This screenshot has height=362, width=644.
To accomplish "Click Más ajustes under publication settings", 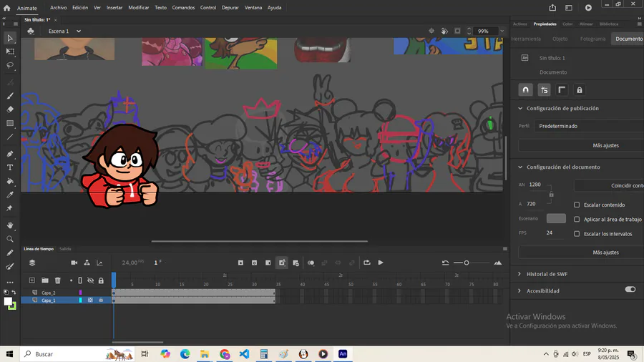I will 581,145.
